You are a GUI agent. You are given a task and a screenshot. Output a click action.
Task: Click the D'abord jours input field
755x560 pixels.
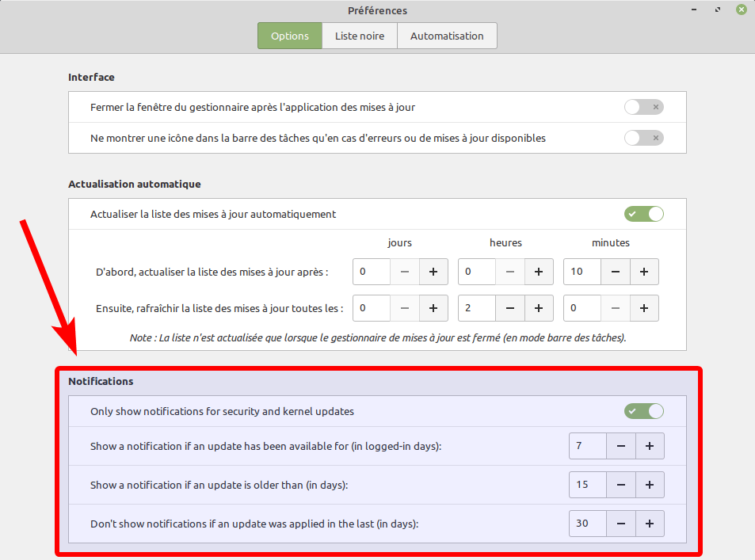pos(372,272)
